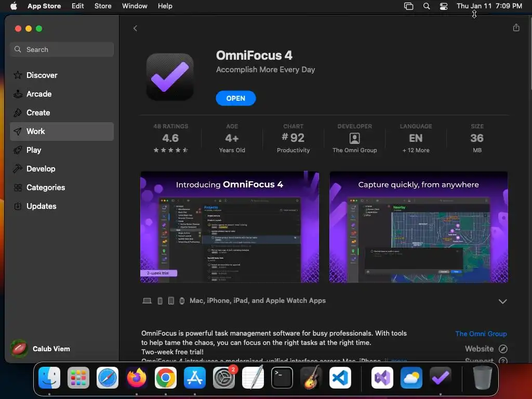
Task: Expand description with the more link
Action: (x=399, y=360)
